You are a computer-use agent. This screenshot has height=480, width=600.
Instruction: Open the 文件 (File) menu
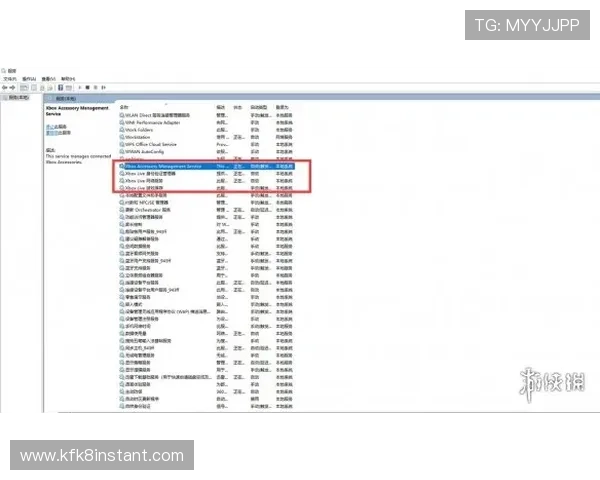[x=11, y=78]
